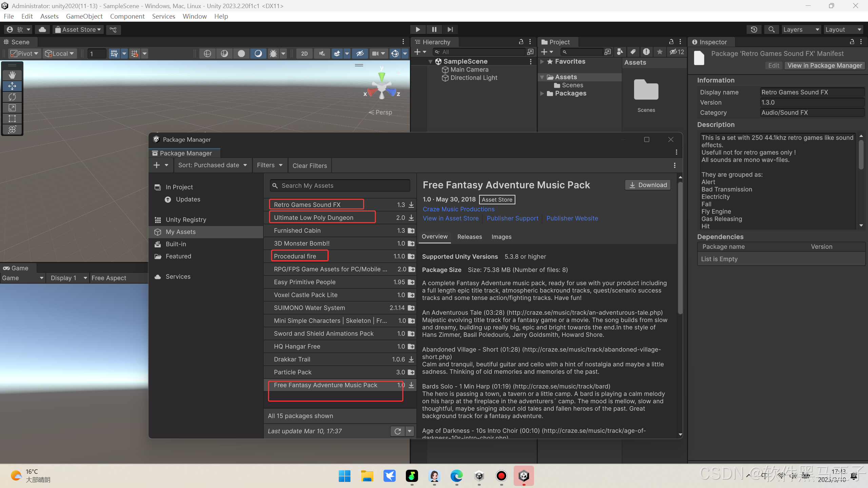
Task: Click the package details vertical scrollbar
Action: tap(680, 247)
